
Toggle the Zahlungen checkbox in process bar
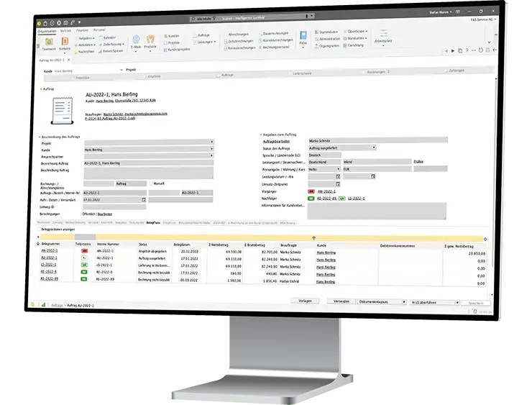click(446, 70)
